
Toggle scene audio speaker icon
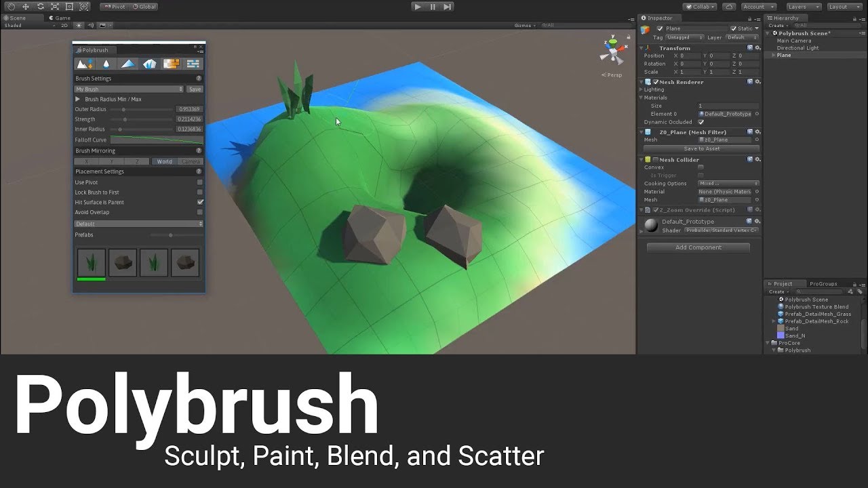click(x=91, y=25)
